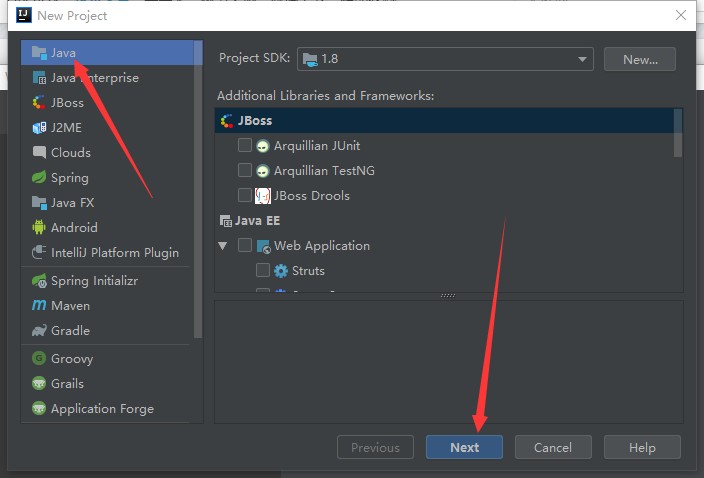The image size is (704, 478).
Task: Select the Java project type icon
Action: tap(39, 53)
